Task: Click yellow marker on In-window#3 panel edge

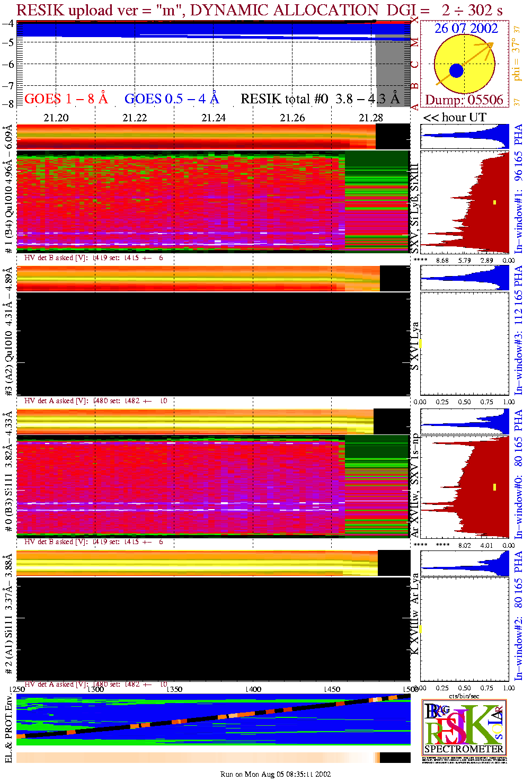Action: point(420,343)
